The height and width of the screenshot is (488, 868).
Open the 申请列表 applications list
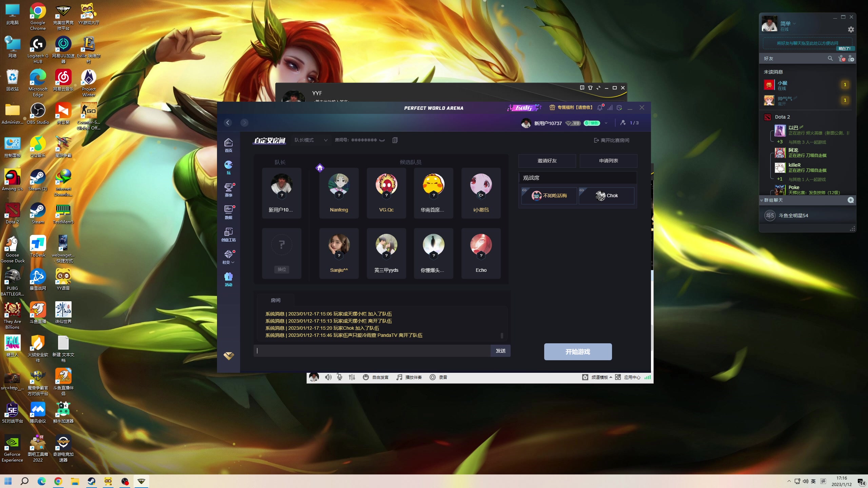click(x=608, y=161)
